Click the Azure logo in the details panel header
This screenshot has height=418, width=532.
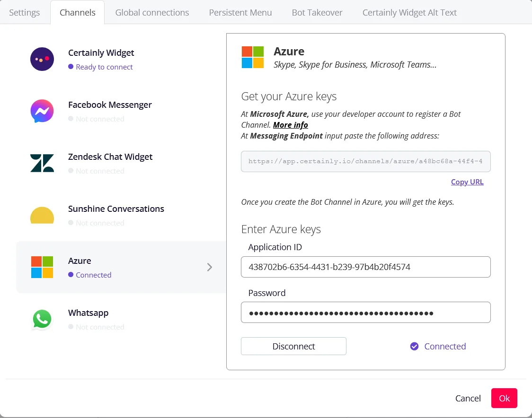pyautogui.click(x=253, y=57)
